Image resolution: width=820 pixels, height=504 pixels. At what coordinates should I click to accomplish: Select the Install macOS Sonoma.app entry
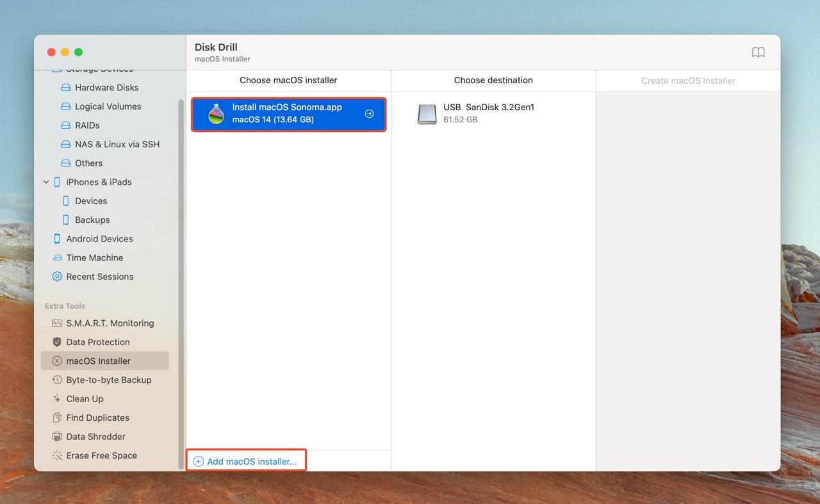pos(289,114)
